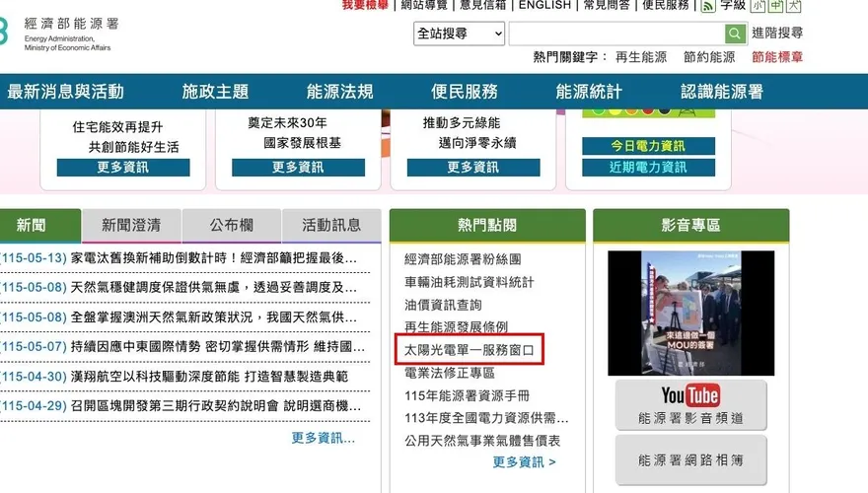Select hot keyword 節約能源
The width and height of the screenshot is (868, 493).
click(709, 57)
